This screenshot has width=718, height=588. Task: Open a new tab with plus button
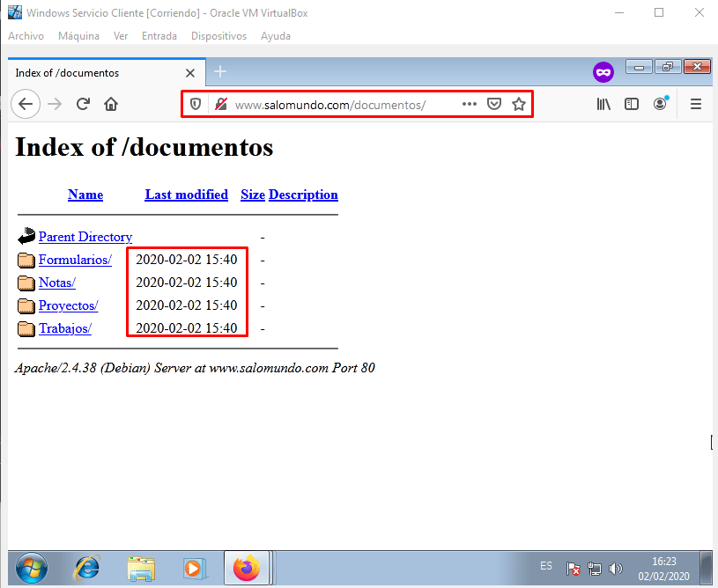tap(220, 72)
